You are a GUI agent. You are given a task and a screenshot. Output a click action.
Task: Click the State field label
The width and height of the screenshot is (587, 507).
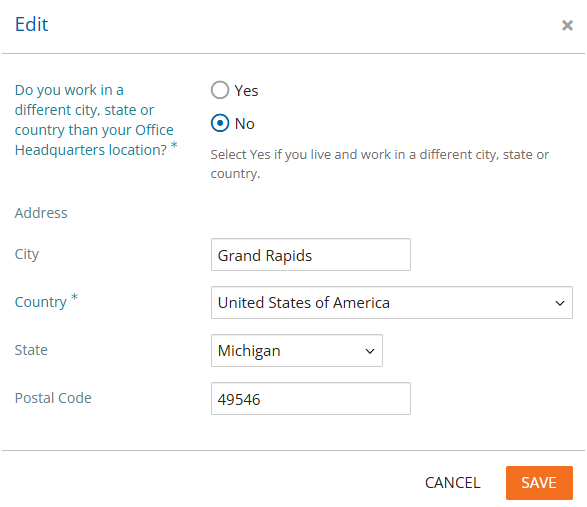pyautogui.click(x=31, y=350)
